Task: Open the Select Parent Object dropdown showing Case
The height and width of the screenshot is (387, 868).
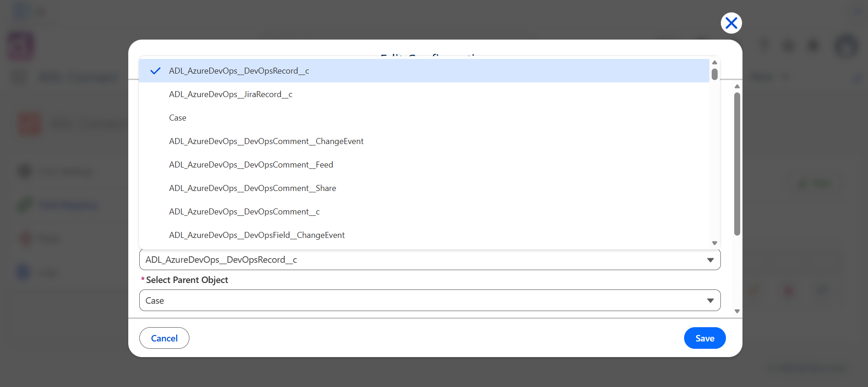Action: click(430, 300)
